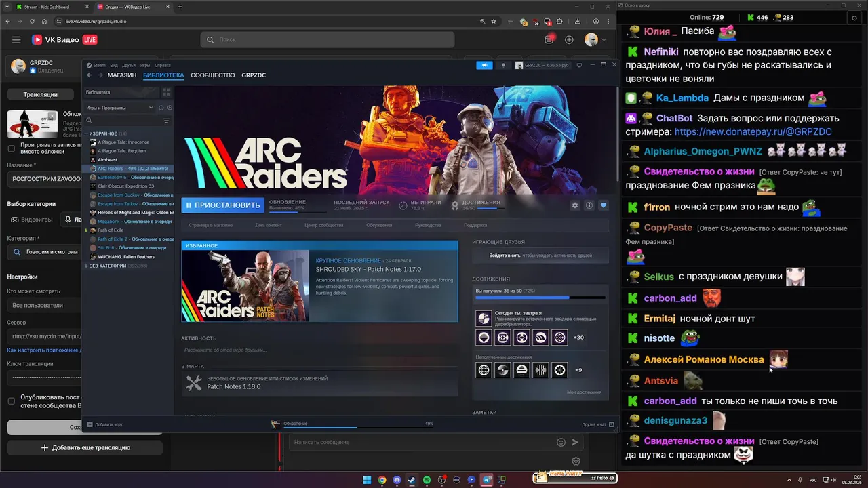
Task: Tick the Проигрывать запись checkbox
Action: point(11,148)
